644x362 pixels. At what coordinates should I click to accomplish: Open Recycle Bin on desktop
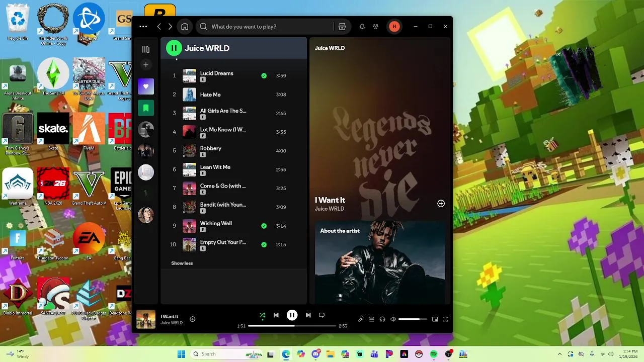18,22
